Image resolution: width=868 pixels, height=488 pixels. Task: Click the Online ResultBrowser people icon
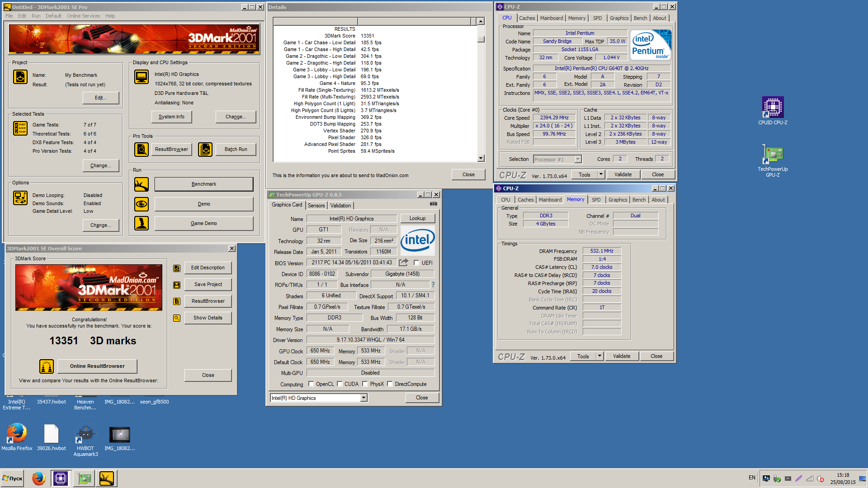click(47, 366)
